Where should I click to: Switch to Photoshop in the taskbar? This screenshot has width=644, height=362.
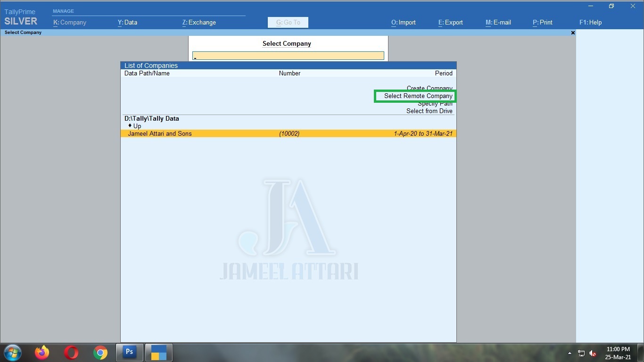pyautogui.click(x=129, y=352)
